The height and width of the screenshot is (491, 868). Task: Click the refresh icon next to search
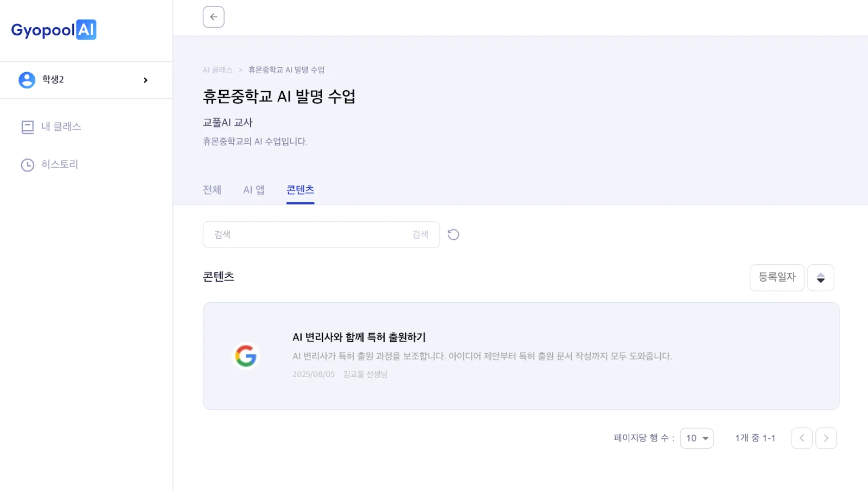[454, 234]
